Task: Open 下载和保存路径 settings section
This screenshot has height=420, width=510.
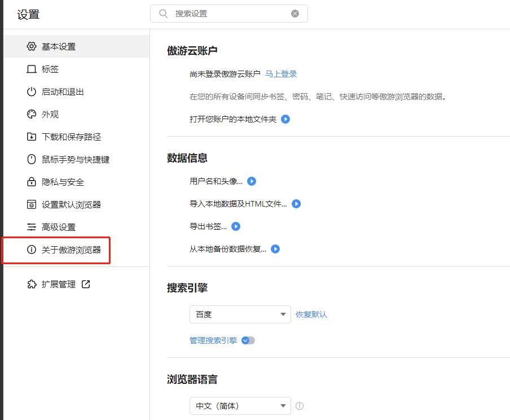Action: pyautogui.click(x=77, y=137)
